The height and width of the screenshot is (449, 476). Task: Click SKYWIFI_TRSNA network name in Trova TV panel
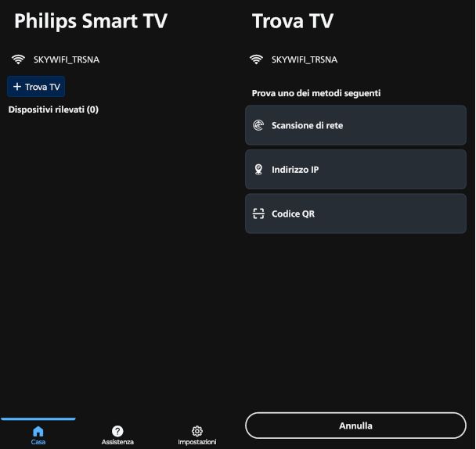(x=305, y=59)
